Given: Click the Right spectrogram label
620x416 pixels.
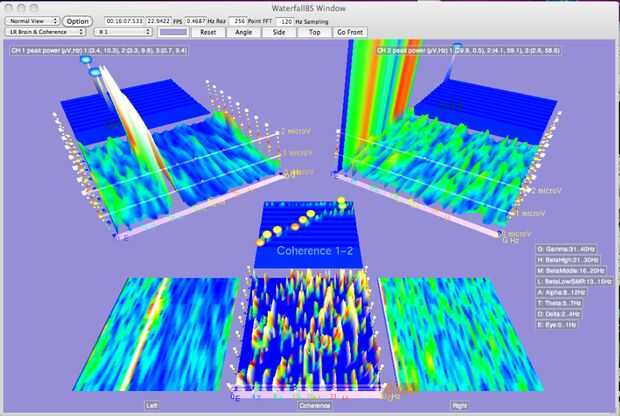Looking at the screenshot, I should pyautogui.click(x=459, y=405).
